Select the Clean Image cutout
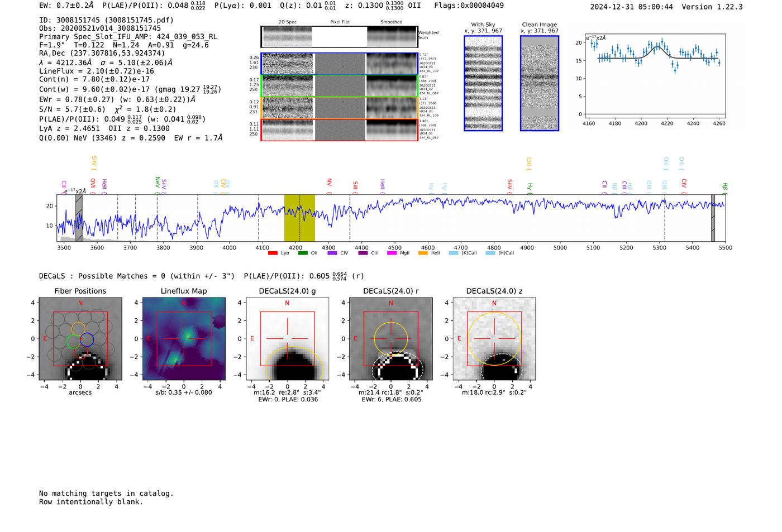This screenshot has width=782, height=532. 540,83
